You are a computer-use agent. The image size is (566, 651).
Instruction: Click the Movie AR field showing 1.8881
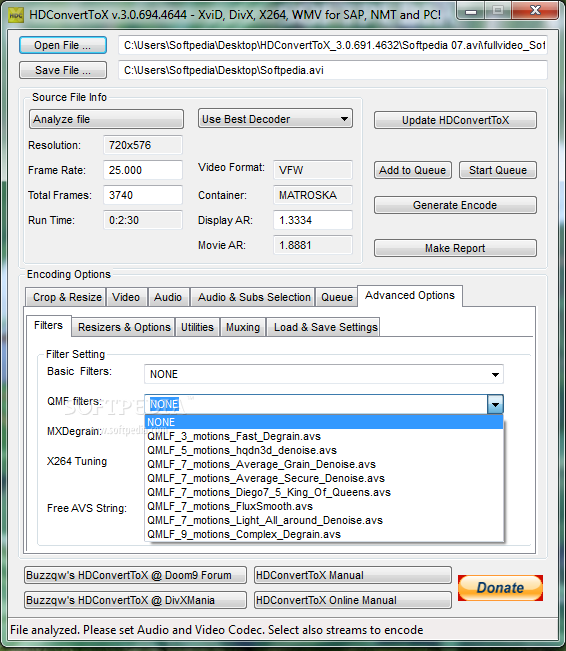pyautogui.click(x=313, y=245)
